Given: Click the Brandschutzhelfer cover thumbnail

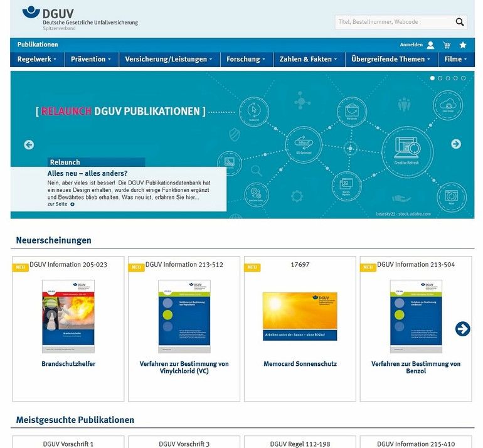Looking at the screenshot, I should pyautogui.click(x=68, y=316).
